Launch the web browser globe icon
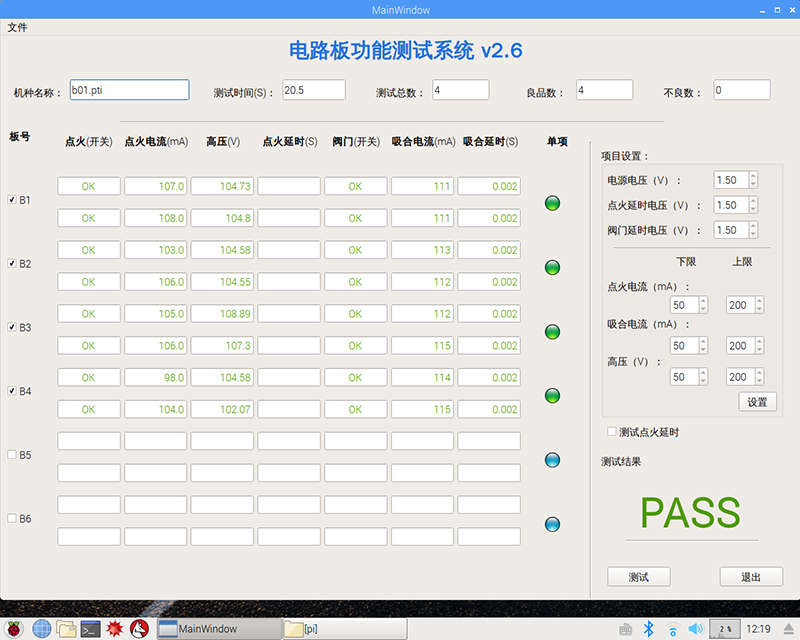The height and width of the screenshot is (640, 800). tap(41, 628)
